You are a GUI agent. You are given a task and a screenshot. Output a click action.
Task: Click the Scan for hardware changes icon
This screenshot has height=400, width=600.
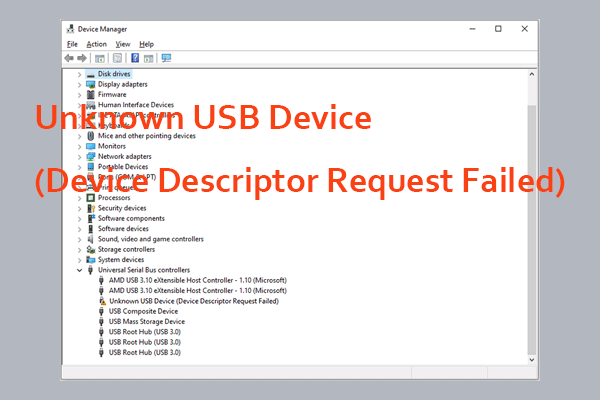point(166,58)
